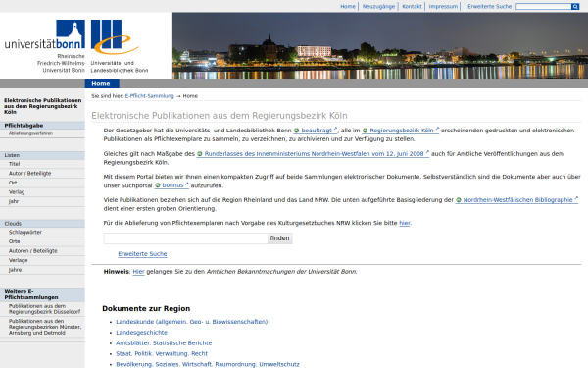Open the Landesgeschichte category

click(141, 333)
